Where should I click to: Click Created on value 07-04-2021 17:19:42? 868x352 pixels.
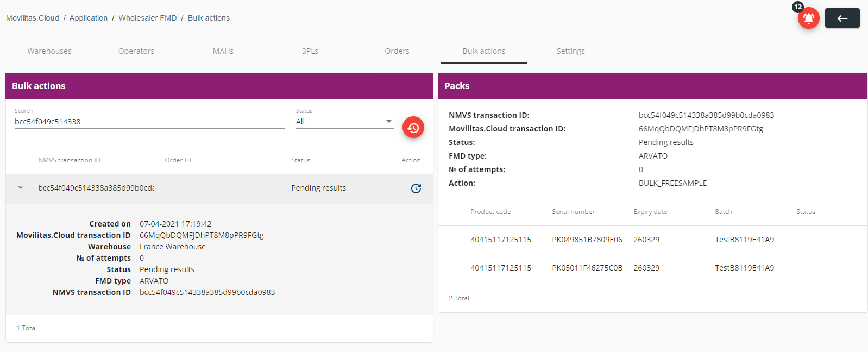click(175, 224)
